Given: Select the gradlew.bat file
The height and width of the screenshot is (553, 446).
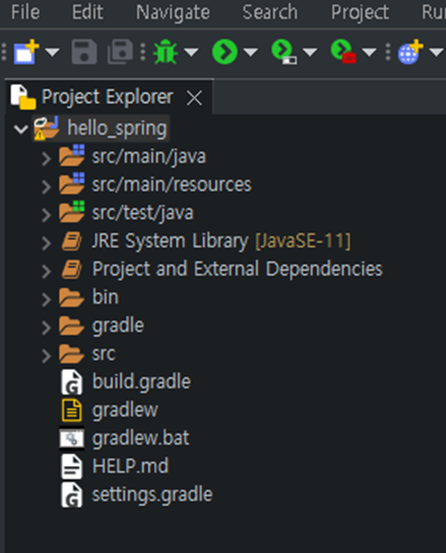Looking at the screenshot, I should (141, 438).
